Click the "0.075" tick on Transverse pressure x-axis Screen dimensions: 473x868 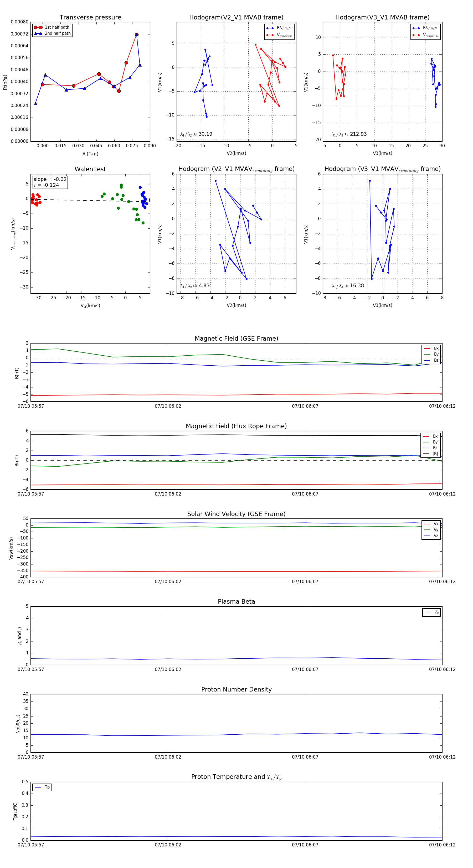coord(132,146)
